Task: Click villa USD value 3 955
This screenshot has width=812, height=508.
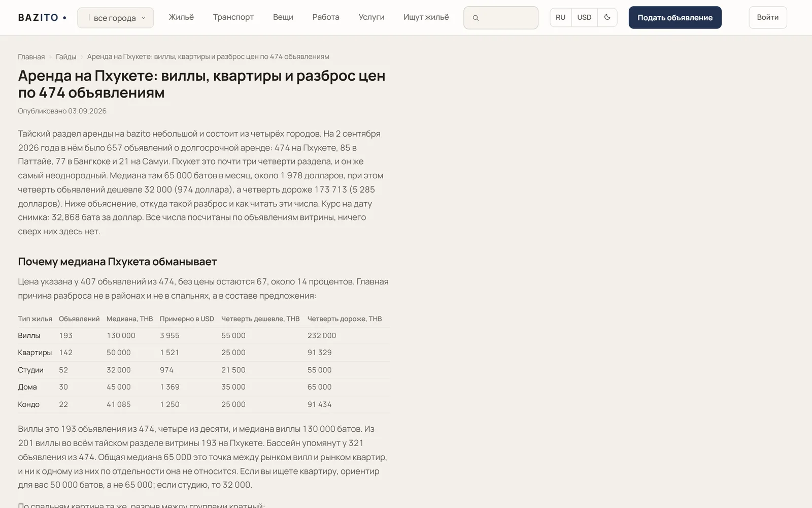Action: point(170,335)
